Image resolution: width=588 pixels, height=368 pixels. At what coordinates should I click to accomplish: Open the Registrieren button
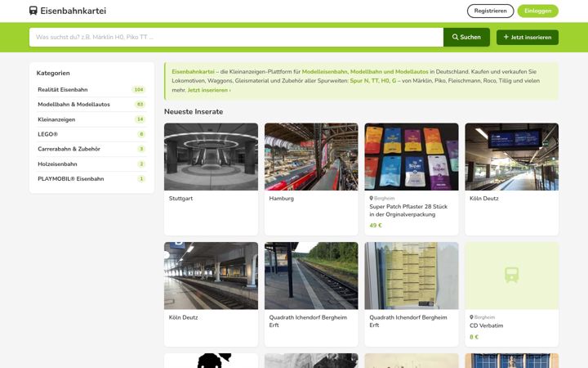[490, 11]
